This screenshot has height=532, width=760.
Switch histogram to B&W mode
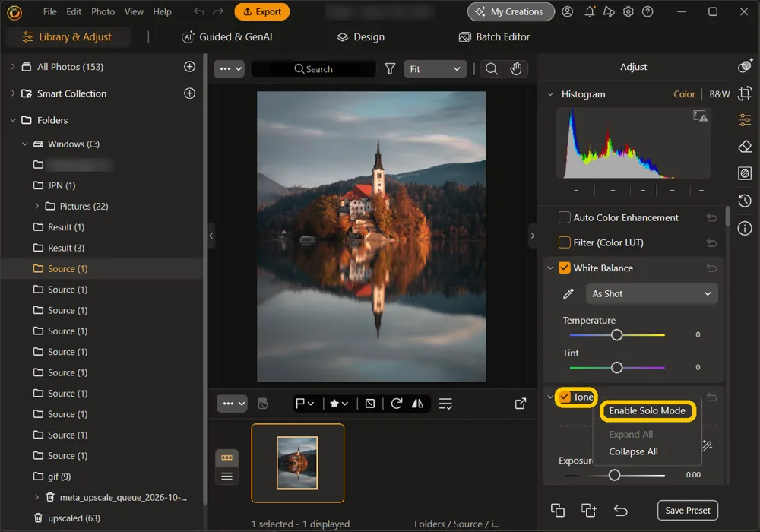[719, 94]
